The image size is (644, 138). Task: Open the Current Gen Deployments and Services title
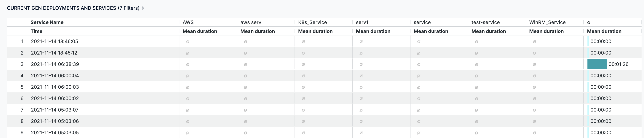click(61, 8)
